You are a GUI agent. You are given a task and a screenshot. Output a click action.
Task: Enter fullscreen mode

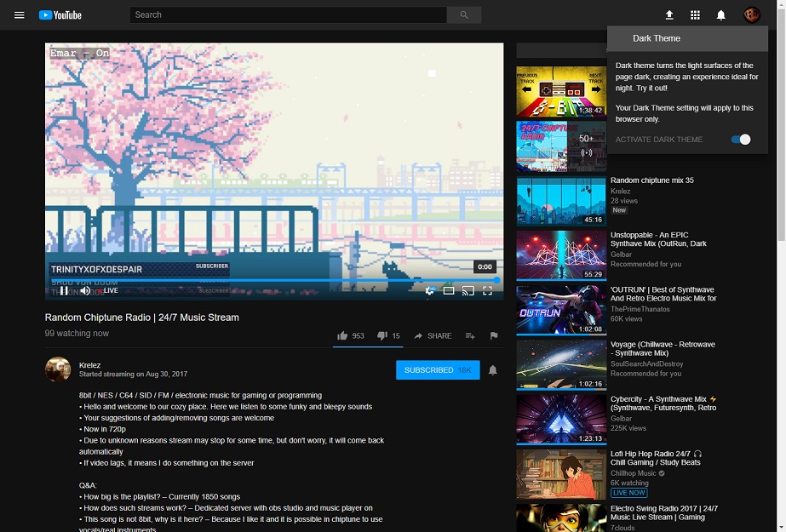487,290
